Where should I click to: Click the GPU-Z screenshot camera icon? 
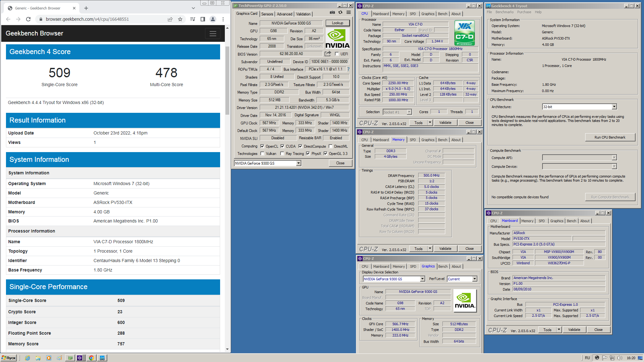pyautogui.click(x=332, y=13)
